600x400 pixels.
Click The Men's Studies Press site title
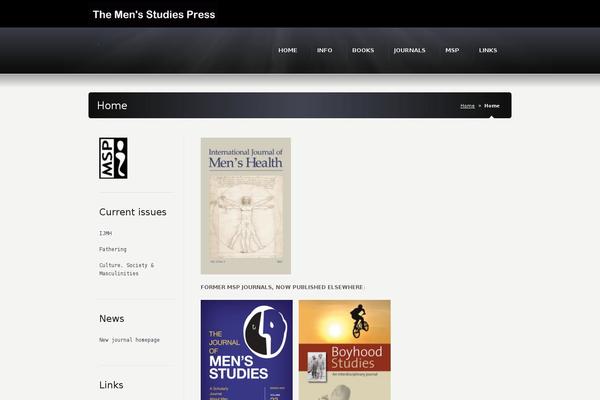click(x=154, y=15)
